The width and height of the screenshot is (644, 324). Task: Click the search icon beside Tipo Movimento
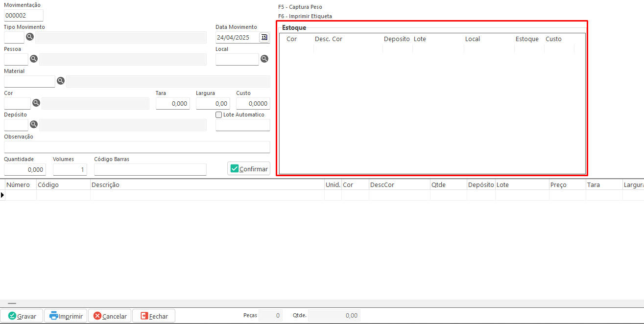(x=30, y=37)
